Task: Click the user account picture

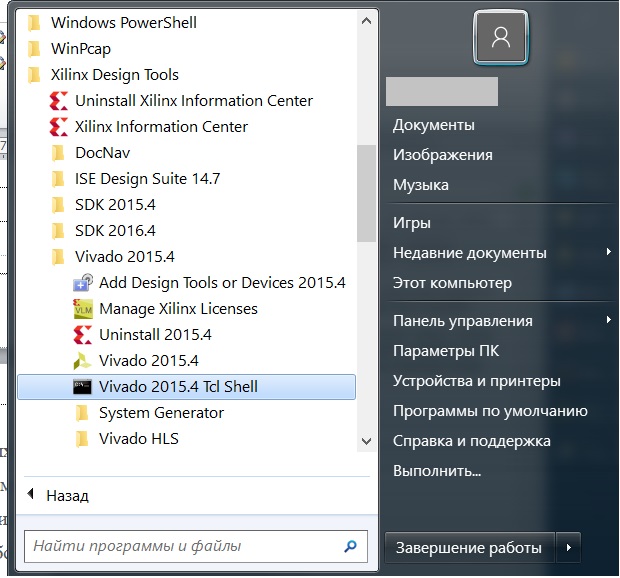Action: point(501,39)
